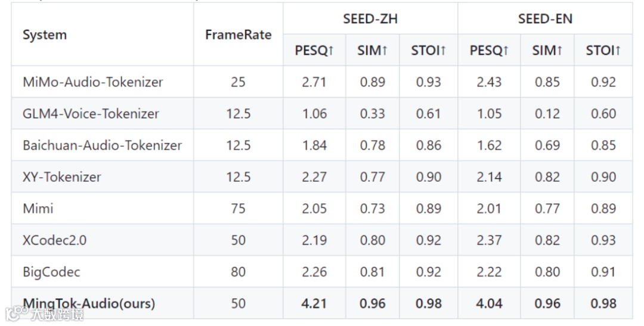The height and width of the screenshot is (326, 644).
Task: Select the SEED-EN group header
Action: tap(545, 19)
